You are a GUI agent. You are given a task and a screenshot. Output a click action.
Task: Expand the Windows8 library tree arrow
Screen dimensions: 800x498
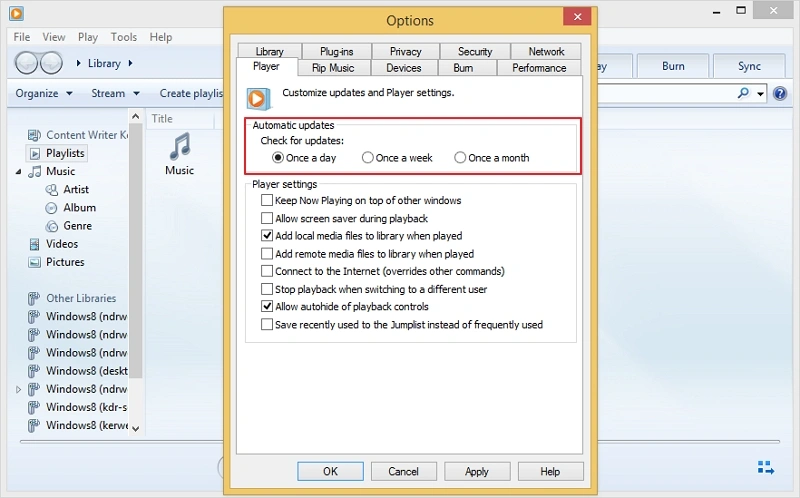(x=18, y=389)
